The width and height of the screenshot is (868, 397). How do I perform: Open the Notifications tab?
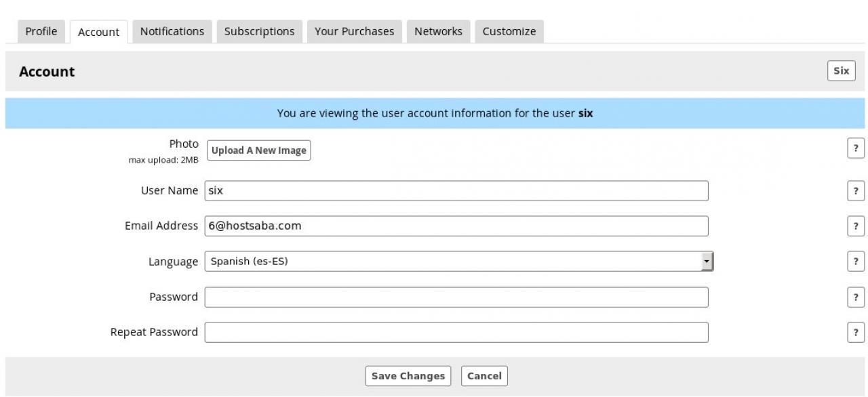tap(172, 31)
